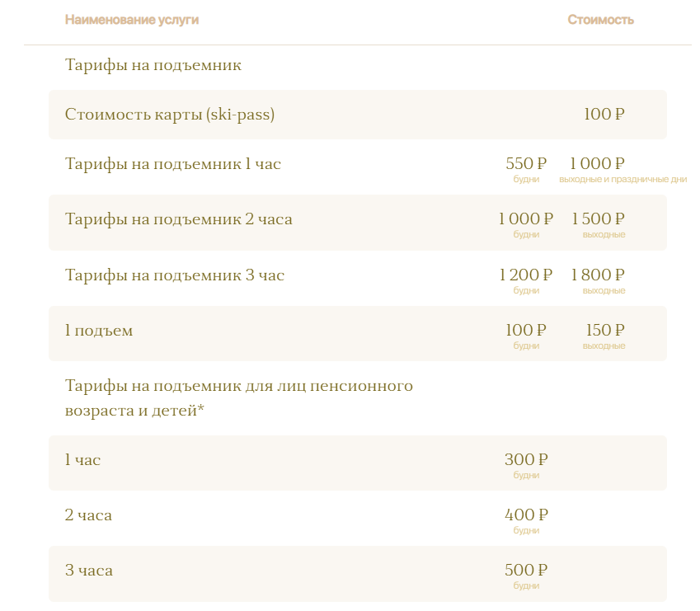Click the 400 ₽ weekday price
This screenshot has width=700, height=611.
coord(526,515)
